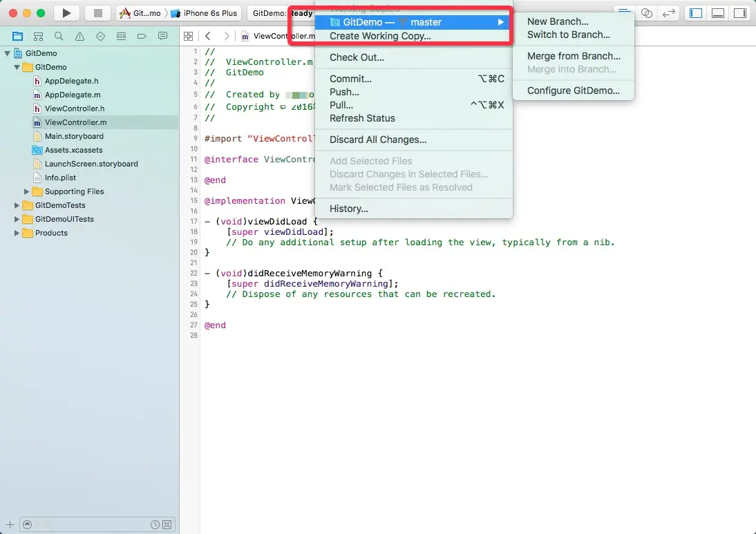Choose Merge from Branch…
The height and width of the screenshot is (534, 756).
[574, 56]
